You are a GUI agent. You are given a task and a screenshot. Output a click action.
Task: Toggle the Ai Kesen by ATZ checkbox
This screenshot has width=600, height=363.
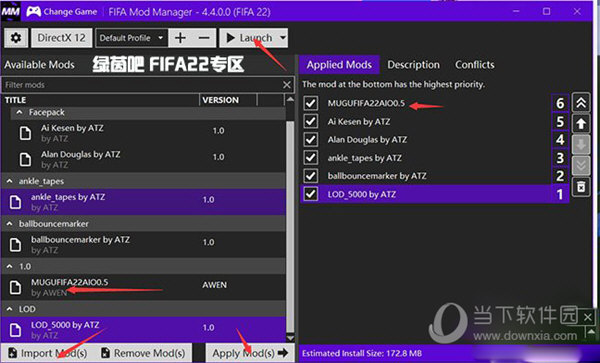point(310,121)
